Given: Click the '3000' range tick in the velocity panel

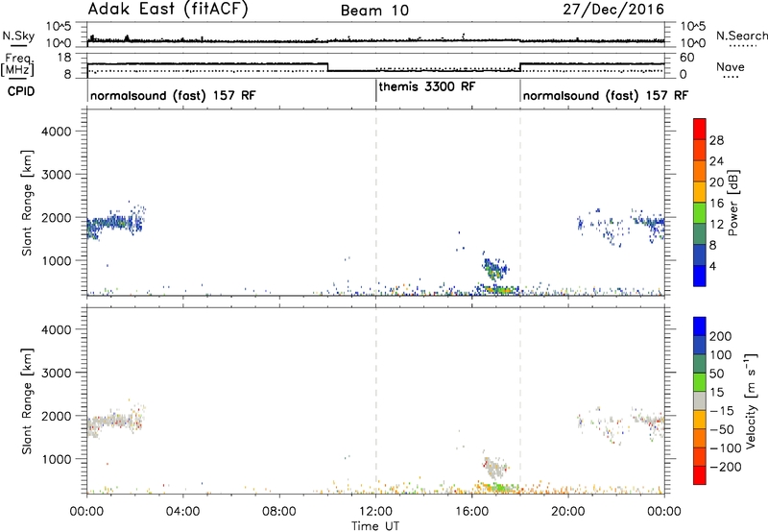Looking at the screenshot, I should point(57,373).
